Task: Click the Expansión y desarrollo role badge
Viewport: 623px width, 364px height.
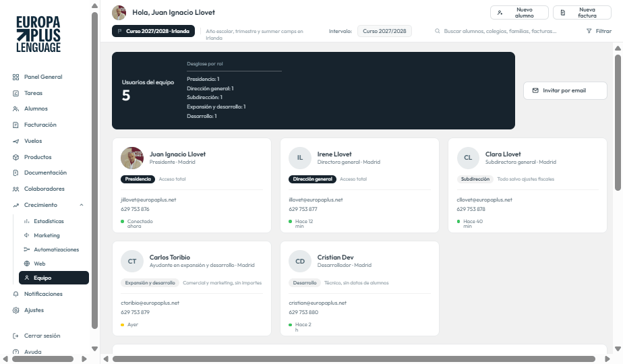Action: (x=150, y=283)
